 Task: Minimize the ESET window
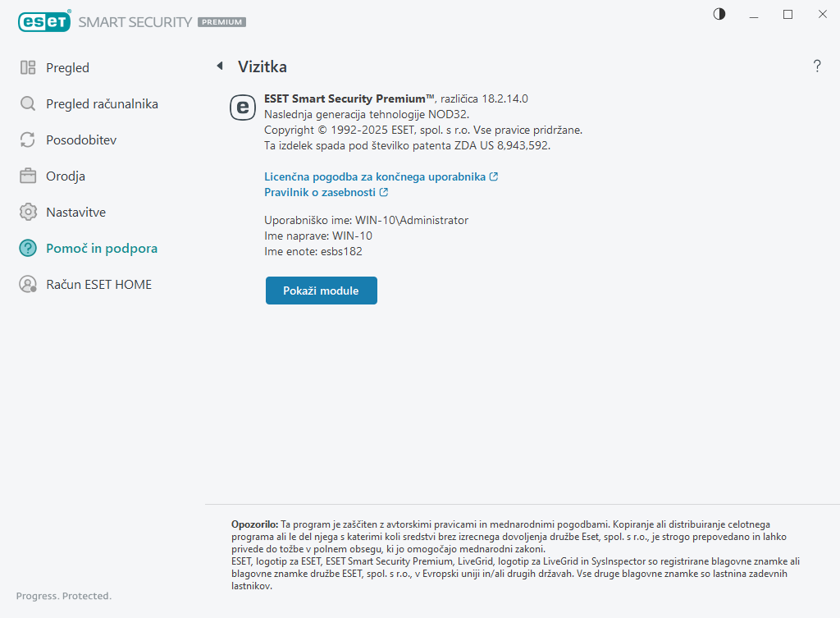tap(754, 14)
